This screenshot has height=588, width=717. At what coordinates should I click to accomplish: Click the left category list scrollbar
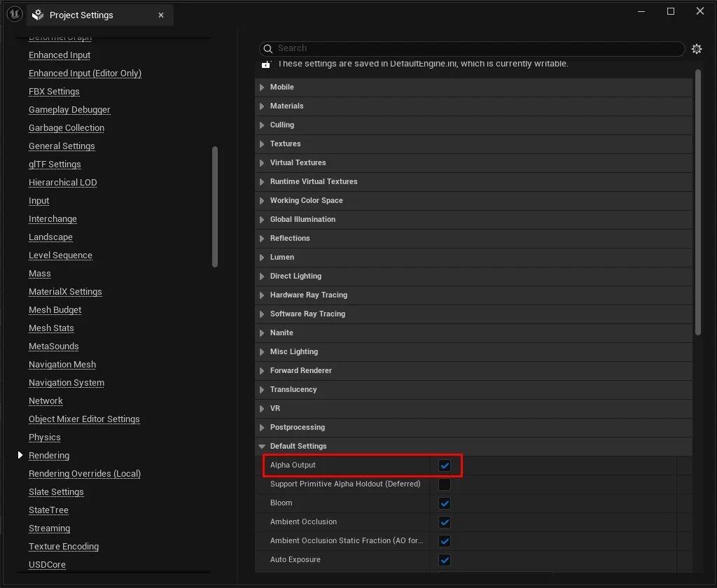[215, 206]
